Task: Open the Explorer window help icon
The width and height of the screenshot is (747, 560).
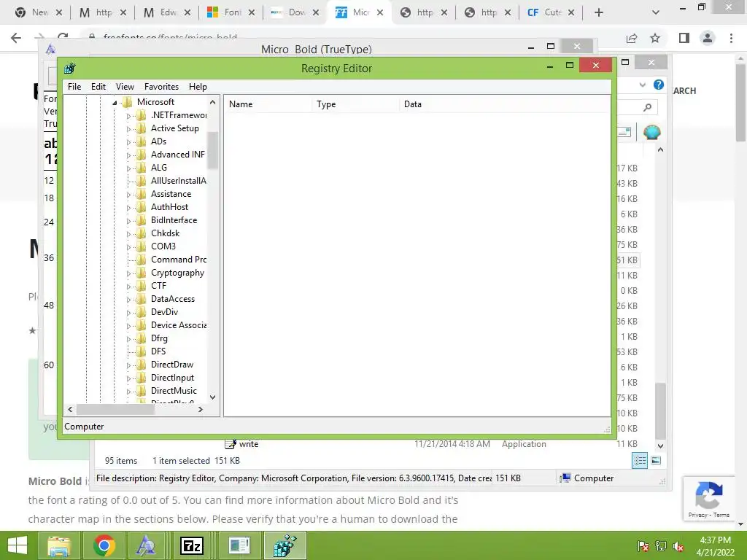Action: pos(659,85)
